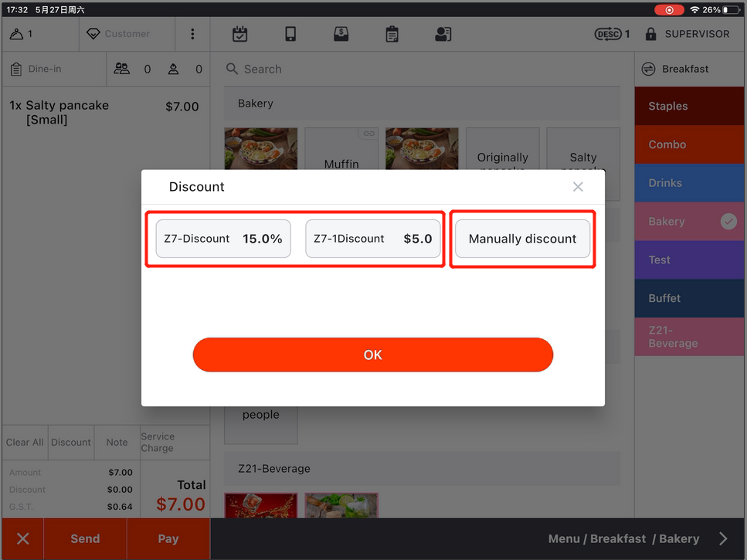Click the SUPERVISOR lock icon
This screenshot has height=560, width=747.
coord(650,34)
